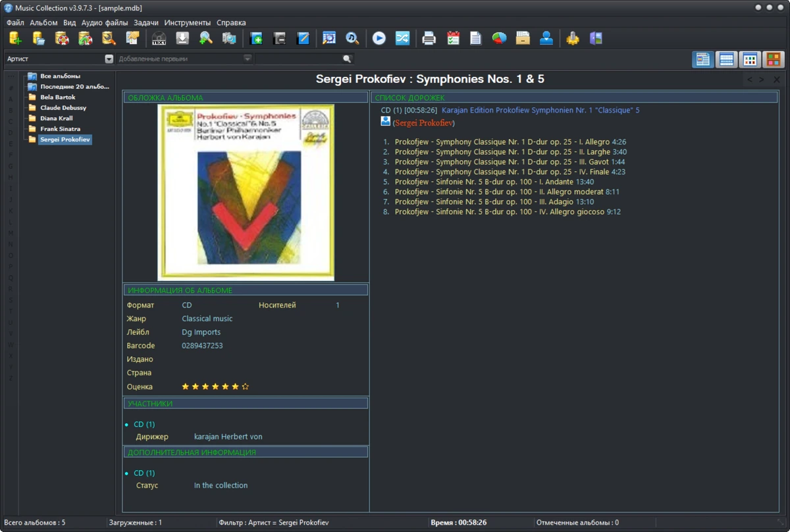Create a new database with the toolbar icon
Image resolution: width=790 pixels, height=532 pixels.
coord(14,38)
